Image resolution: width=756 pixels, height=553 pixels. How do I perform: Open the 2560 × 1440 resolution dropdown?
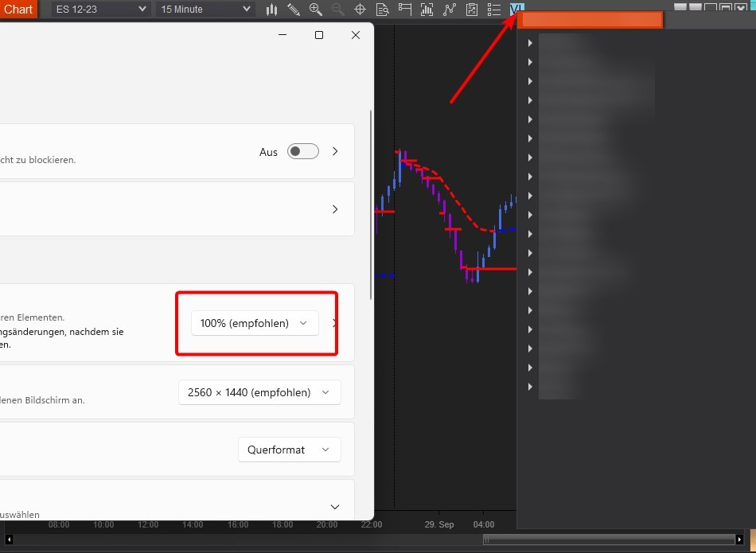[259, 392]
